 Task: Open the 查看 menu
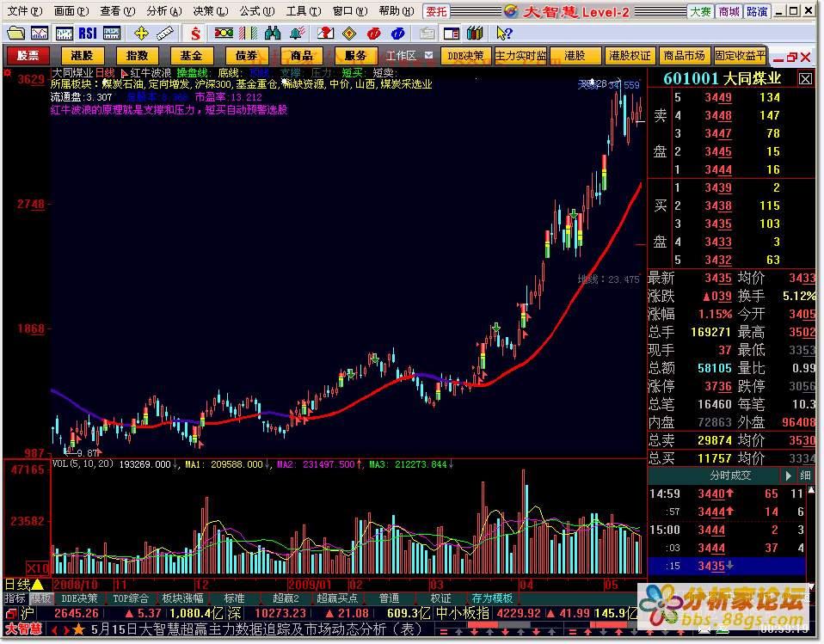coord(118,11)
